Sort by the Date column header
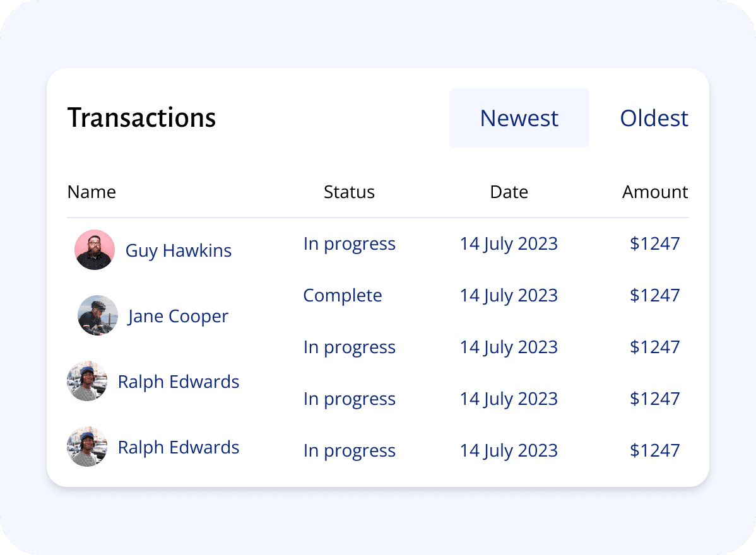 pos(509,192)
